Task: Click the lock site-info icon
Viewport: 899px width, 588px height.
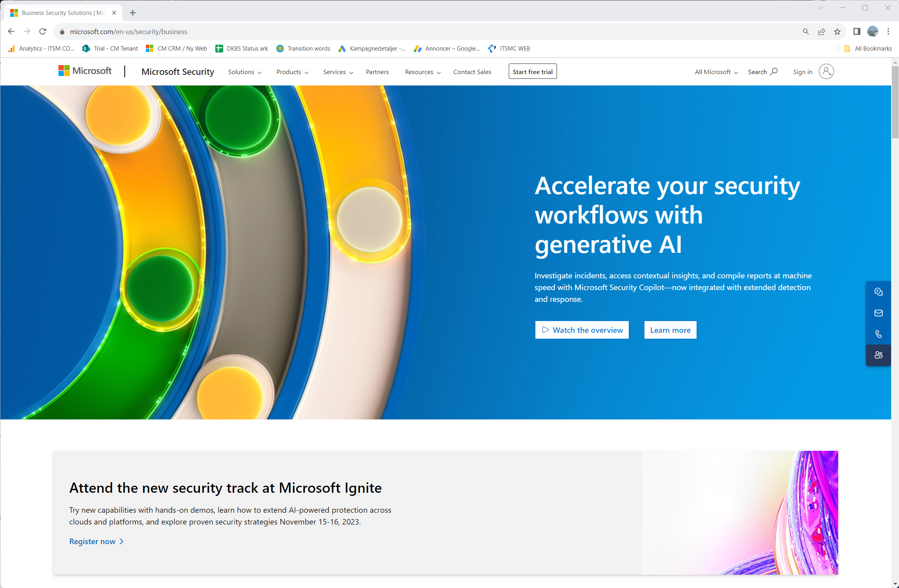Action: (62, 32)
